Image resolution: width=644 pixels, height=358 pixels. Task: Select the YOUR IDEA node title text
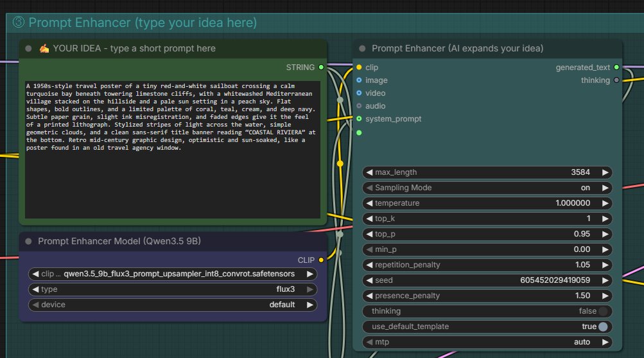[x=134, y=48]
